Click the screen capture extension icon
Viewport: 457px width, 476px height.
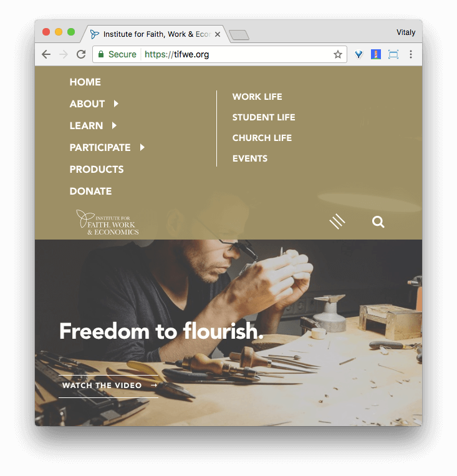[x=393, y=54]
